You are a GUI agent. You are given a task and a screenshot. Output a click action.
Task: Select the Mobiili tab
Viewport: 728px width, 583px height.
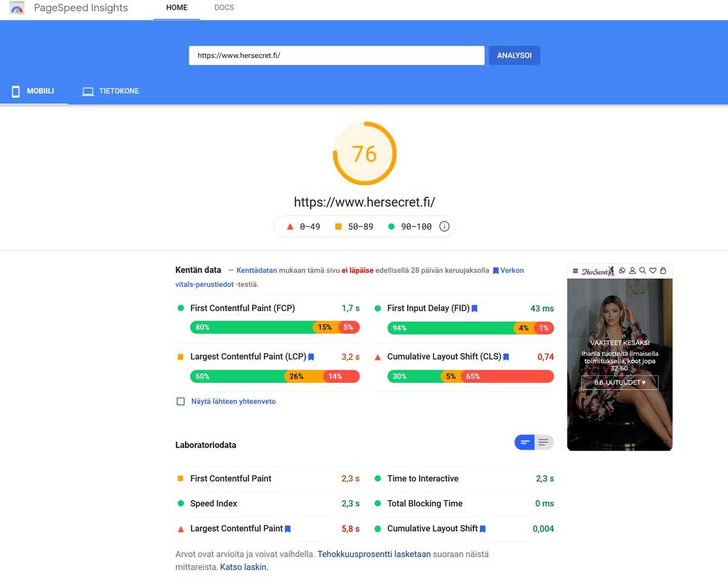(33, 92)
